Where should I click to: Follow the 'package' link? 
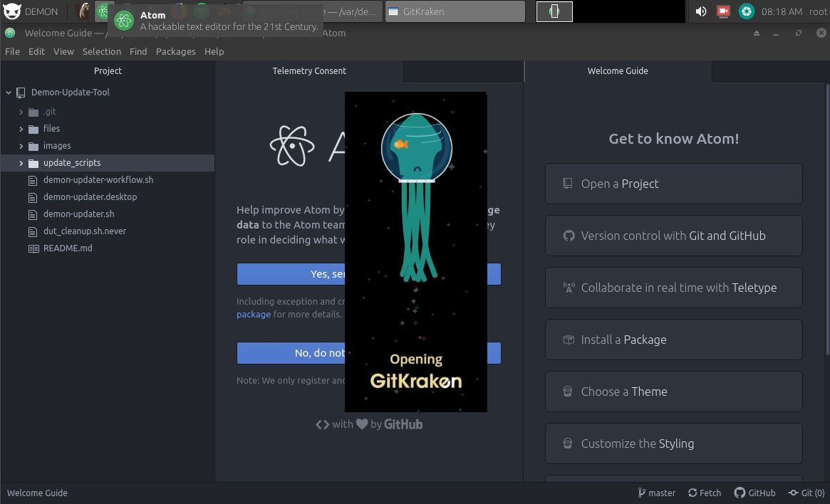click(254, 314)
